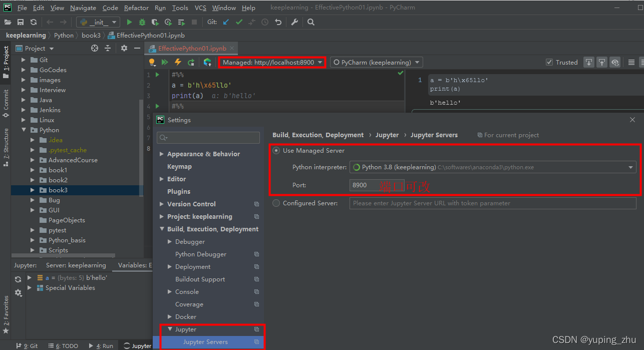Run the current configuration with green play
Viewport: 644px width, 350px height.
pos(129,22)
